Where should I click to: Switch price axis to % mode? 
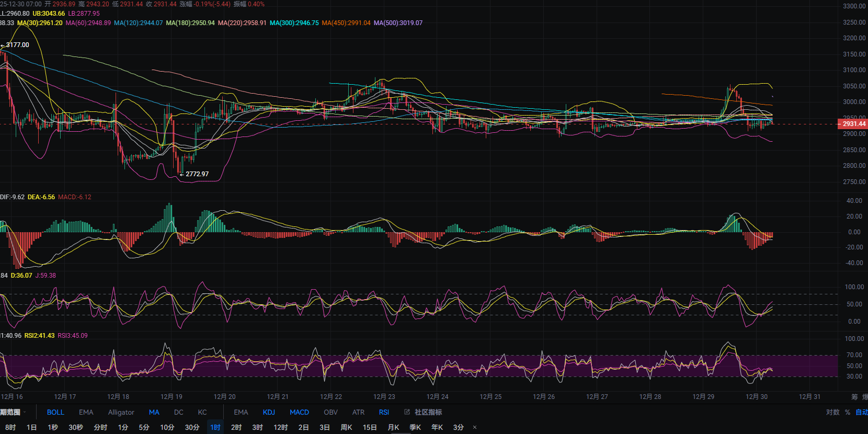pos(848,412)
